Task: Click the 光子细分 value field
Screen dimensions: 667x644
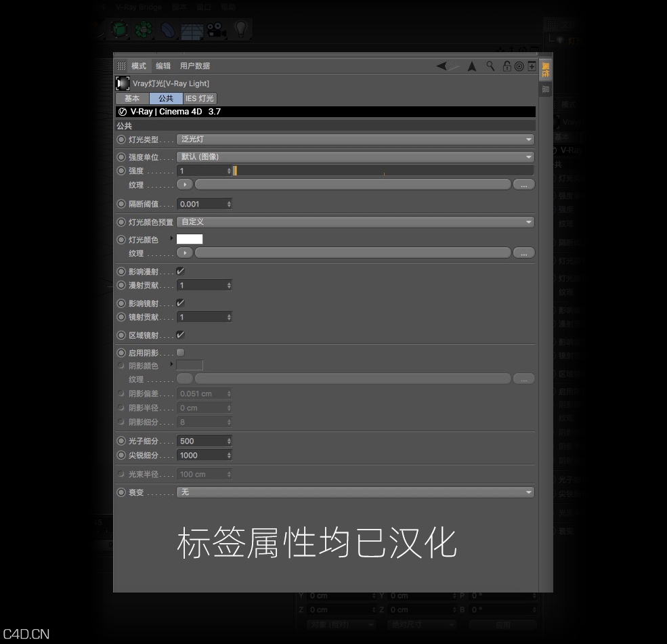Action: coord(201,441)
